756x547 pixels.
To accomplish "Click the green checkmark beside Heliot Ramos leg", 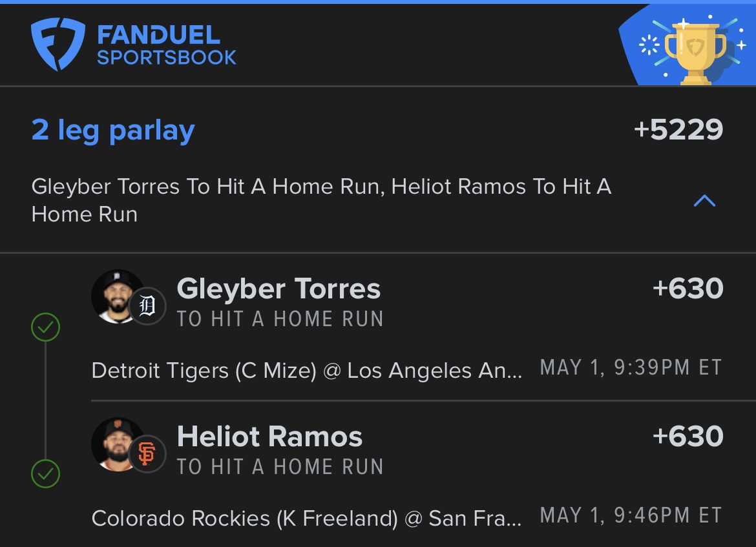I will pyautogui.click(x=45, y=474).
